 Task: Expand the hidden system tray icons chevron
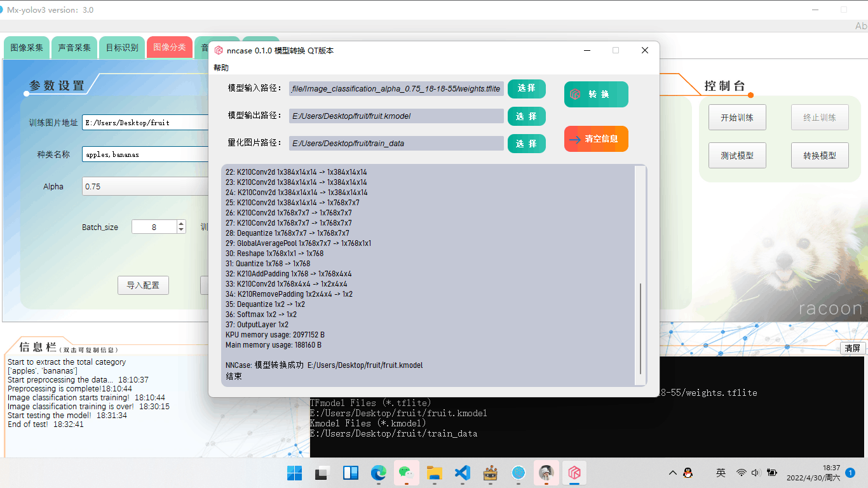coord(672,473)
